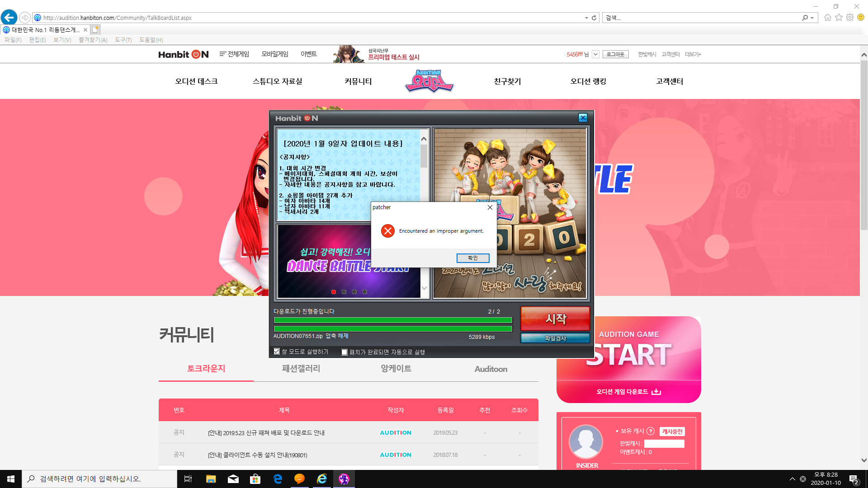
Task: Click the Audition game logo
Action: [429, 81]
